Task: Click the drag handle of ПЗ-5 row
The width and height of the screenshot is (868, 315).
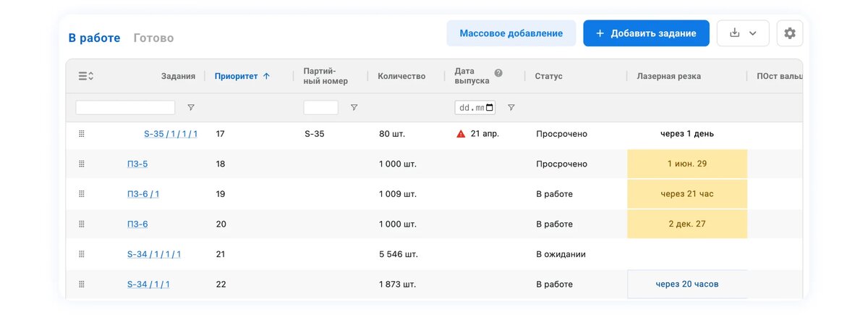Action: 82,164
